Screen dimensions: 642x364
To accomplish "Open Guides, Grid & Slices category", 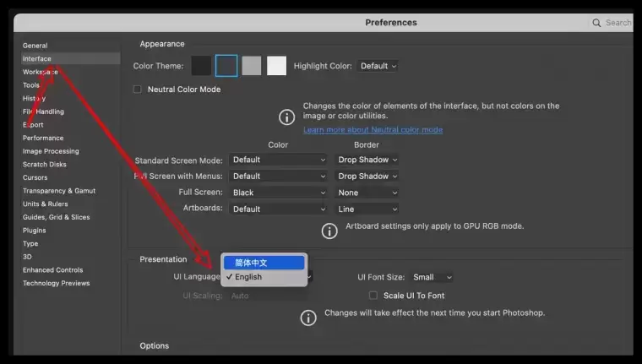I will (x=56, y=217).
